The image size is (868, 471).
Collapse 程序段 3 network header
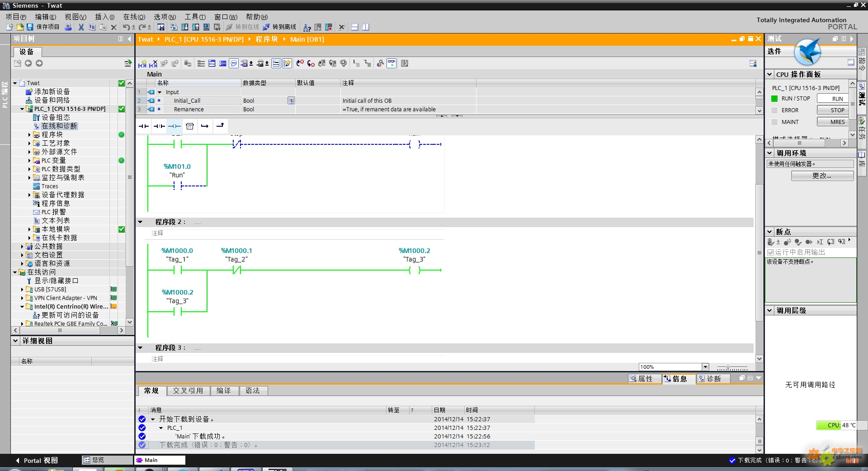(x=141, y=348)
